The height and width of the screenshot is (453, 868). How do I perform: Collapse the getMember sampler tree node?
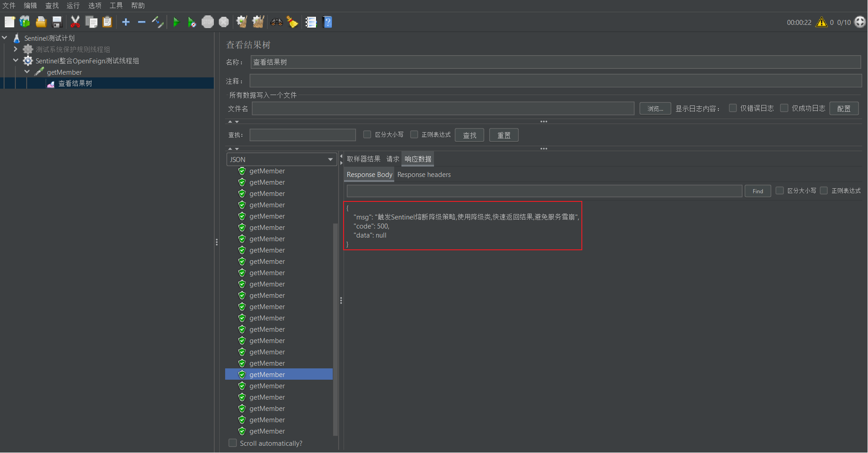(x=27, y=72)
